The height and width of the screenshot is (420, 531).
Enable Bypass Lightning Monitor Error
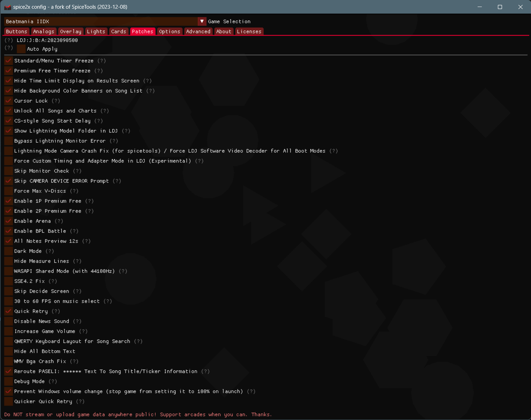8,141
